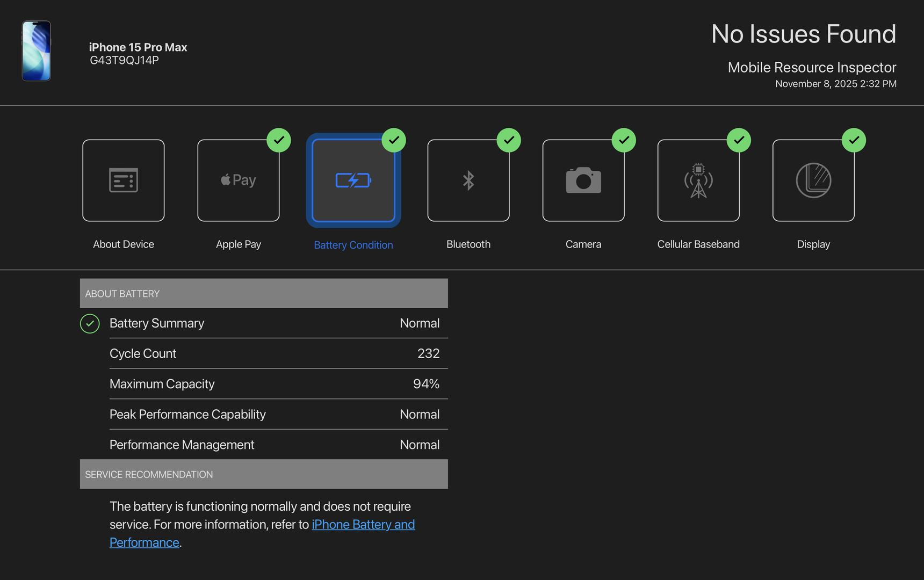Click the Battery Condition label text
This screenshot has width=924, height=580.
point(353,245)
